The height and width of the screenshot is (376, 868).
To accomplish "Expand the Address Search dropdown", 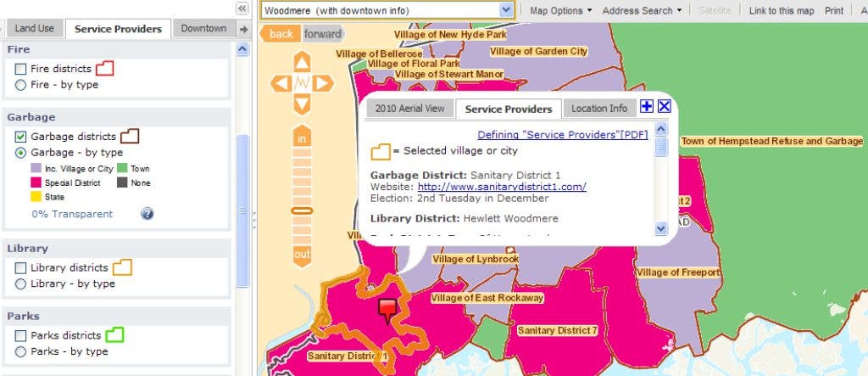I will click(643, 10).
